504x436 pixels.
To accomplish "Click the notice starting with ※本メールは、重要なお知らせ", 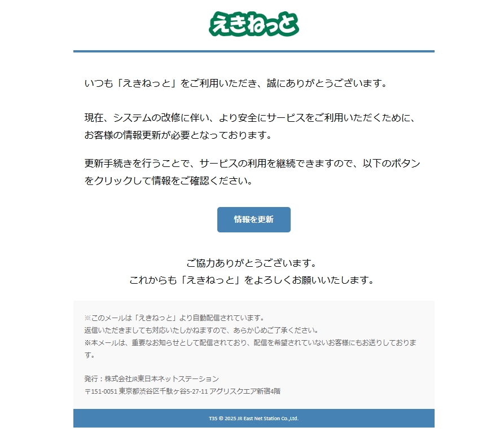I will [251, 349].
